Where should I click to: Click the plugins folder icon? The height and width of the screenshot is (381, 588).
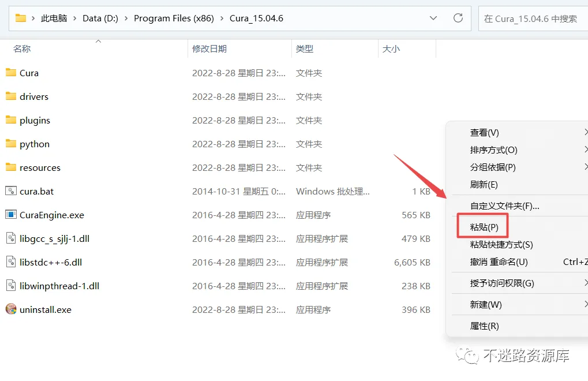pyautogui.click(x=11, y=119)
